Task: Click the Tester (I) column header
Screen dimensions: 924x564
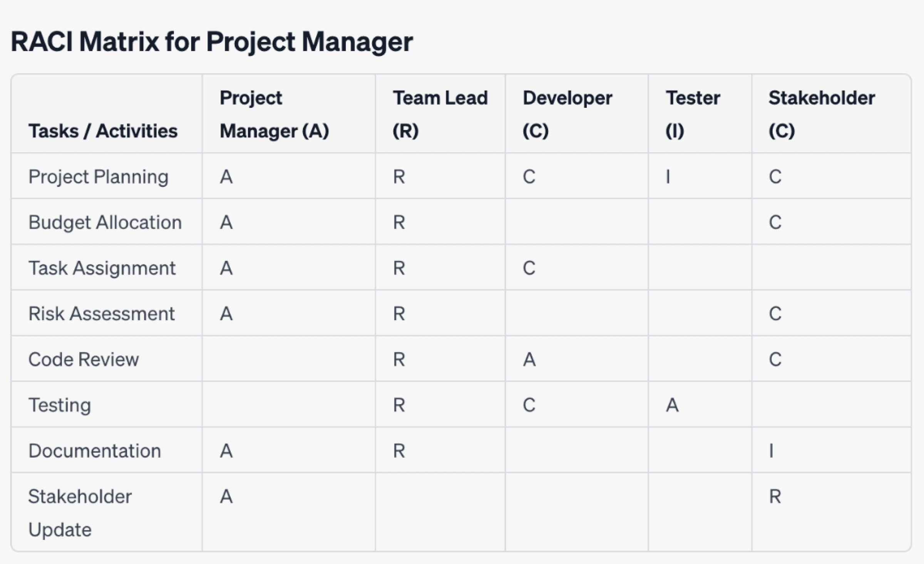Action: click(x=693, y=114)
